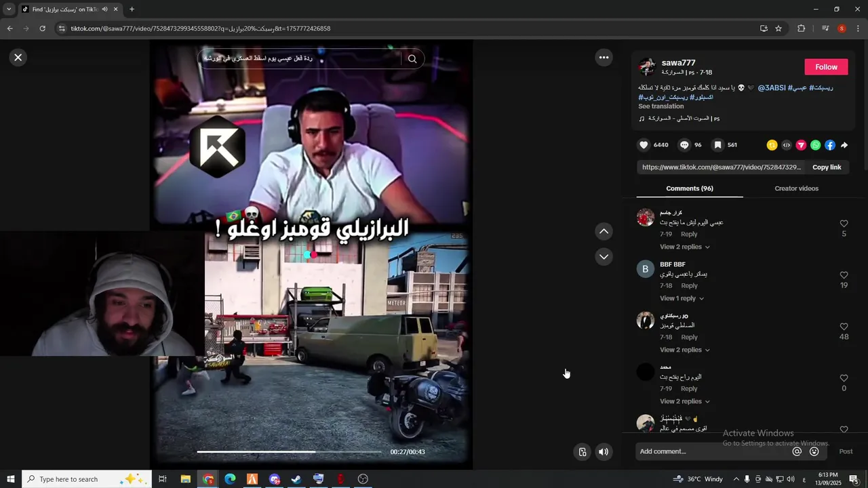Image resolution: width=868 pixels, height=488 pixels.
Task: Insert a mention with the @ icon
Action: point(797,451)
